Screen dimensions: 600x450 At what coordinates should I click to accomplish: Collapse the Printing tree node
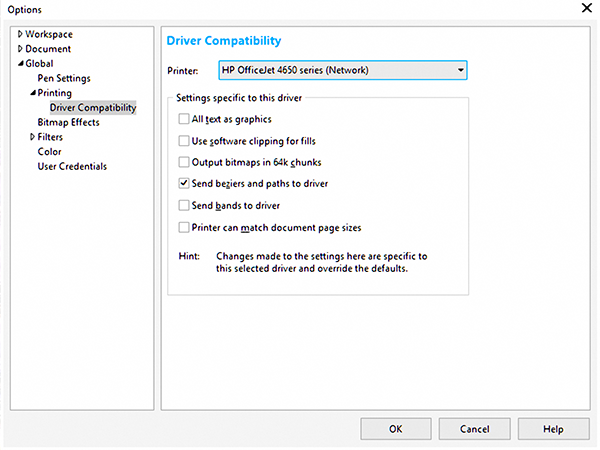(x=32, y=93)
